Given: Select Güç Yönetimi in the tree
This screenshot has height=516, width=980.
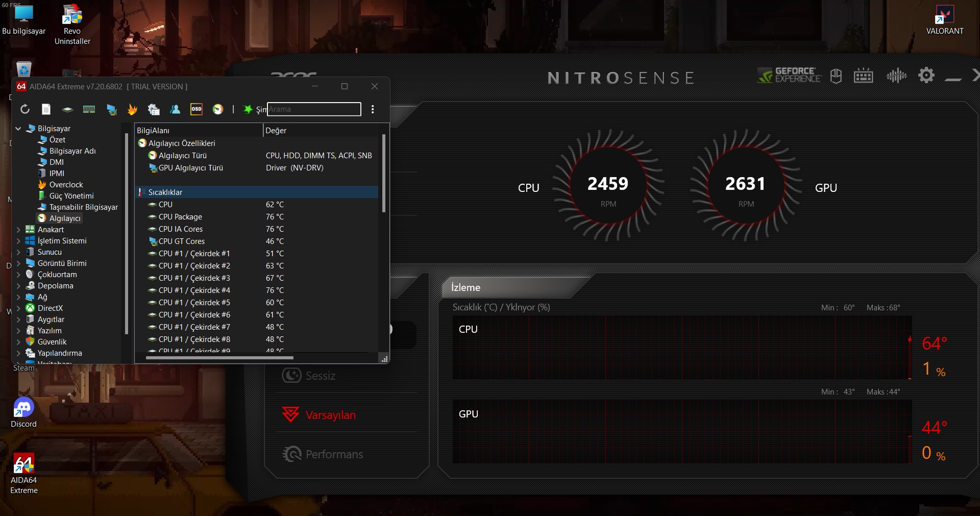Looking at the screenshot, I should pyautogui.click(x=71, y=196).
